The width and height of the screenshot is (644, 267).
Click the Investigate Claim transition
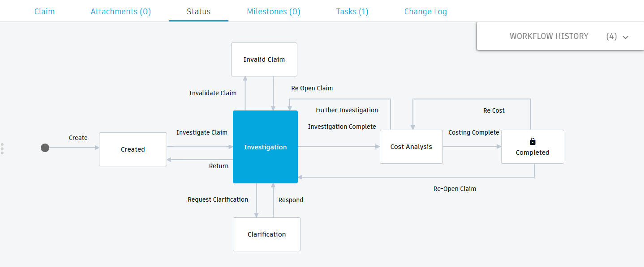(202, 132)
